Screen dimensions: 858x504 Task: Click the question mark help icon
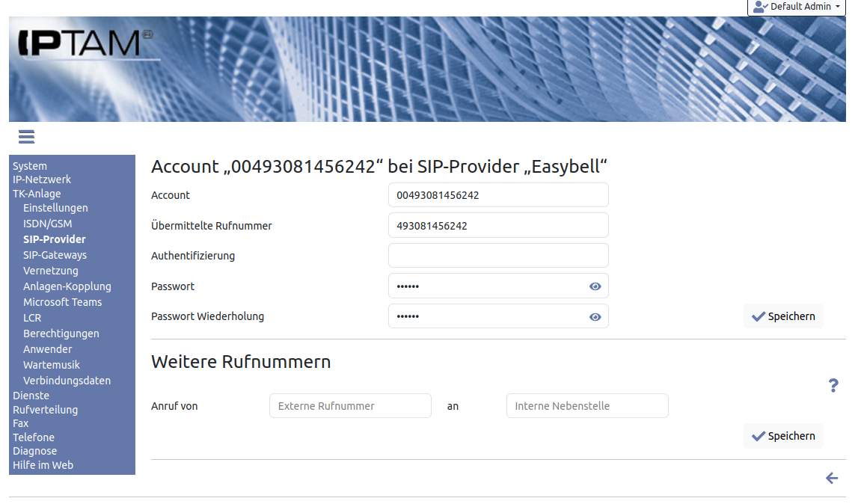tap(833, 386)
